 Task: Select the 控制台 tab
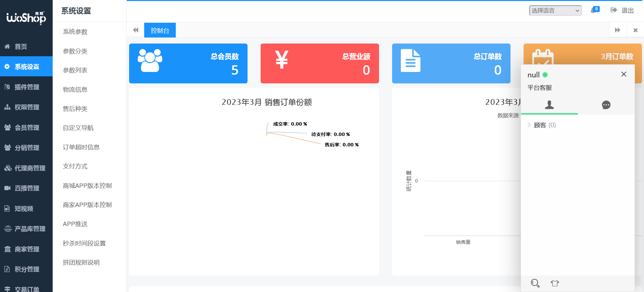[x=160, y=30]
